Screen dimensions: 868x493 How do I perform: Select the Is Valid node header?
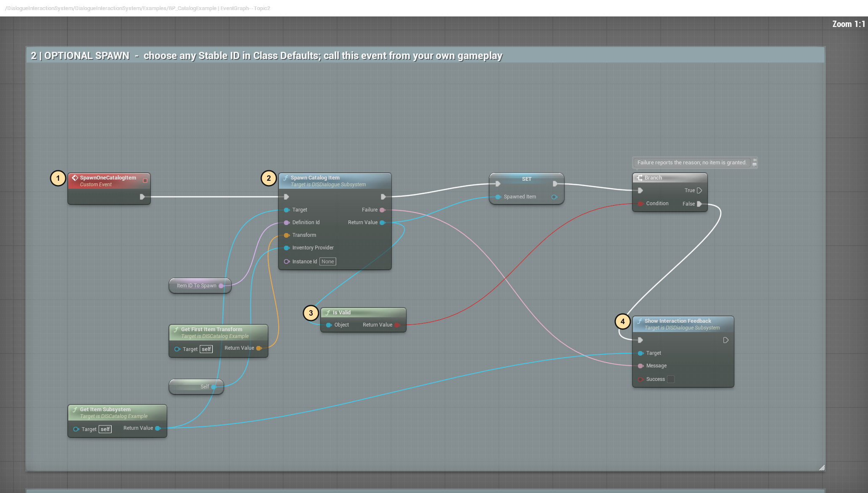coord(363,313)
